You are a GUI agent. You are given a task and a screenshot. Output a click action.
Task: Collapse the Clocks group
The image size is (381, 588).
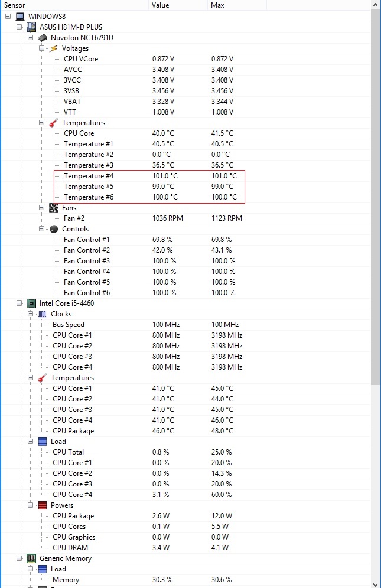[x=30, y=314]
